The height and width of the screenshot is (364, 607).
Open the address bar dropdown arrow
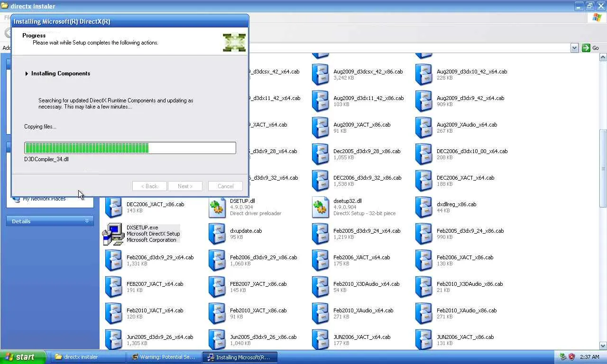(574, 48)
